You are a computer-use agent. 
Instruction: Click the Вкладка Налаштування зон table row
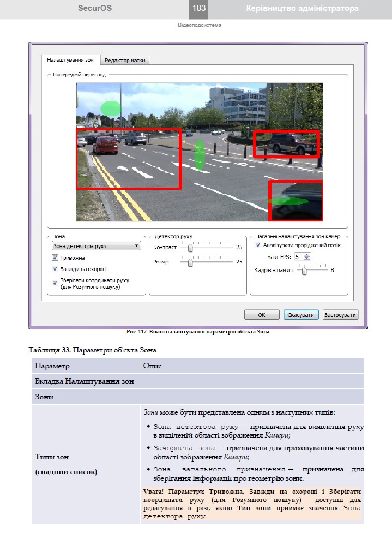coord(198,381)
